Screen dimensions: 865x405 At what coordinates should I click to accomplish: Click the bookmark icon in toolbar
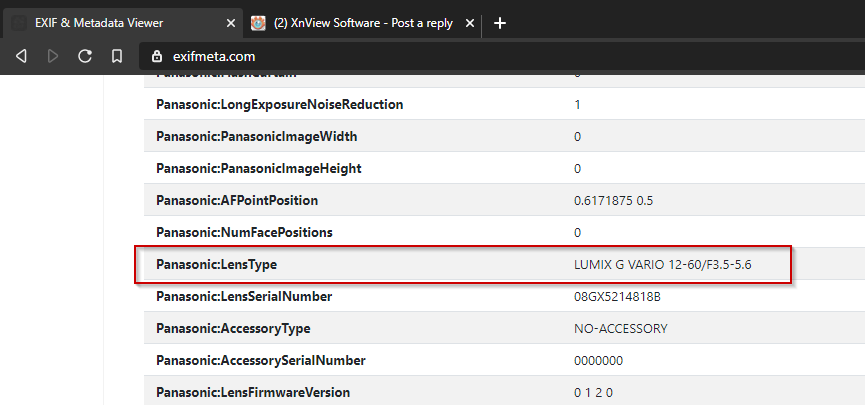pyautogui.click(x=117, y=57)
